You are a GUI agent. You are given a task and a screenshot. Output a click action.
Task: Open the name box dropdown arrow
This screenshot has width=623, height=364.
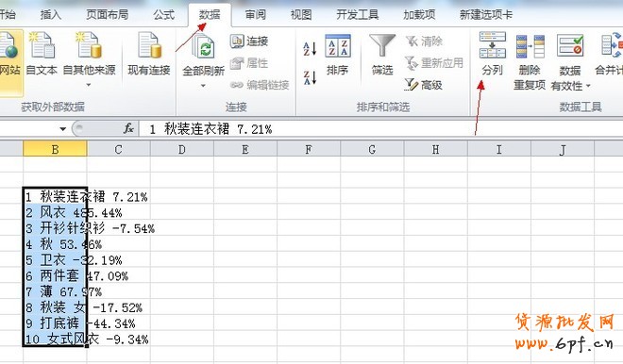click(x=63, y=129)
